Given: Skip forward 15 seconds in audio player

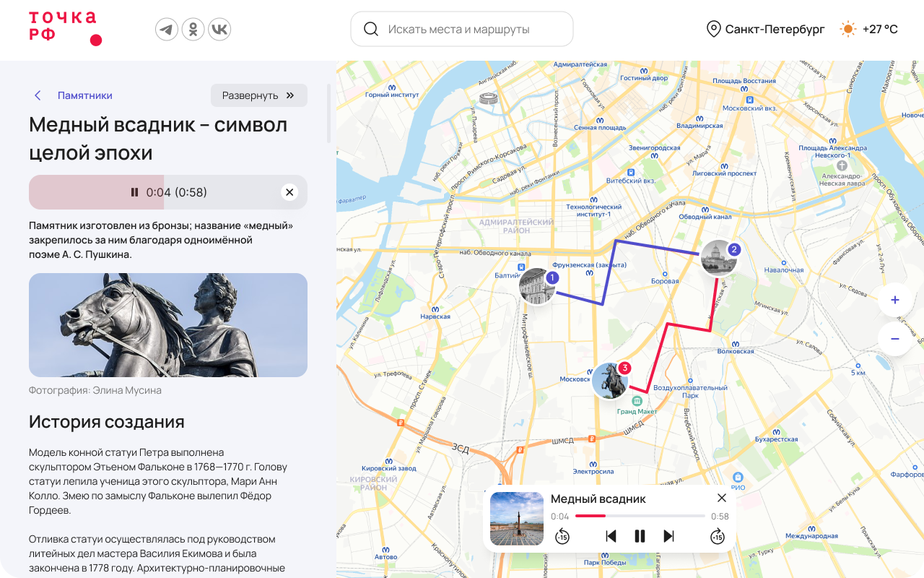Looking at the screenshot, I should (717, 536).
